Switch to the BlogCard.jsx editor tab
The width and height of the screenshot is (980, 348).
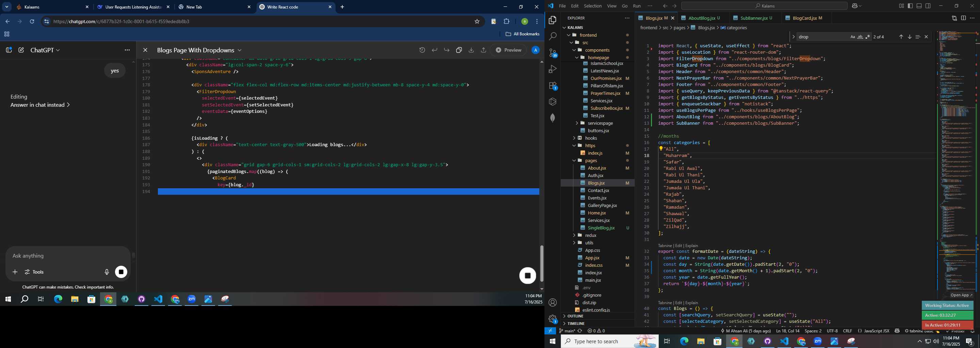807,18
